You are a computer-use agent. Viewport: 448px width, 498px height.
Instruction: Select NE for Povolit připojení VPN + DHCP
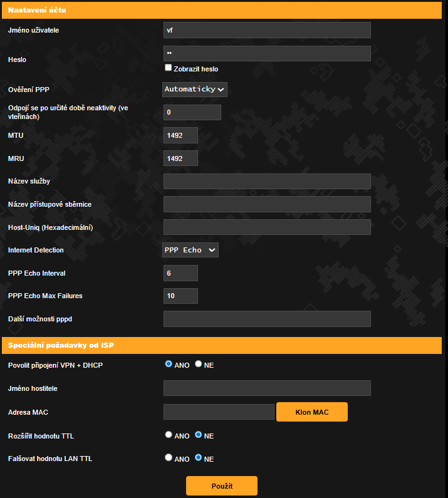(x=199, y=364)
